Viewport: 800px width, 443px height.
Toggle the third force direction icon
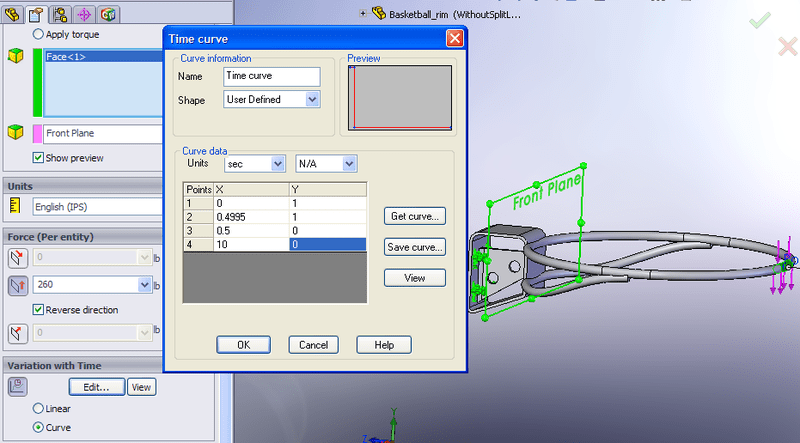click(15, 331)
